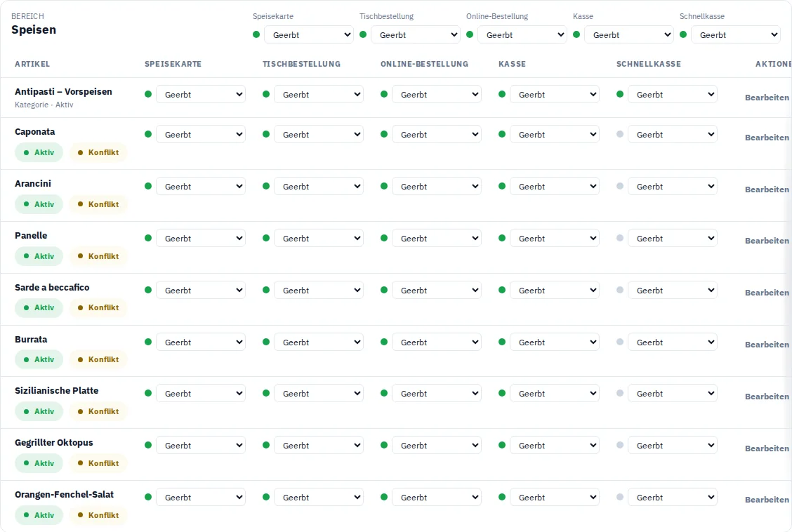792x532 pixels.
Task: Click Bearbeiten for Arancini
Action: point(767,189)
